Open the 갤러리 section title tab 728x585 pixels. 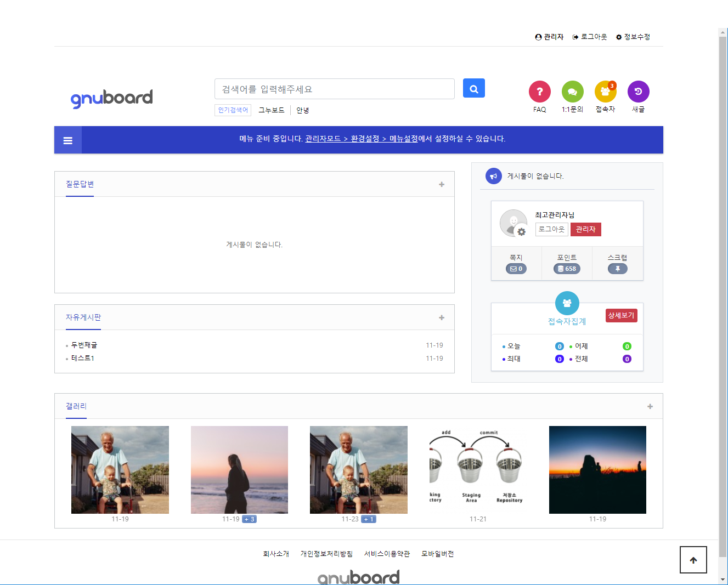[76, 406]
